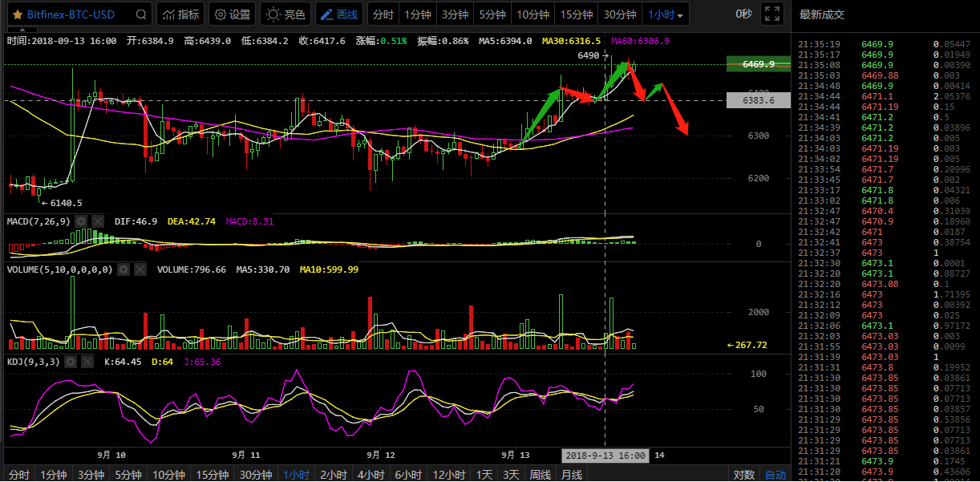Click the favorite star next to Bitfinex-BTC-USD
The image size is (980, 482).
click(17, 14)
